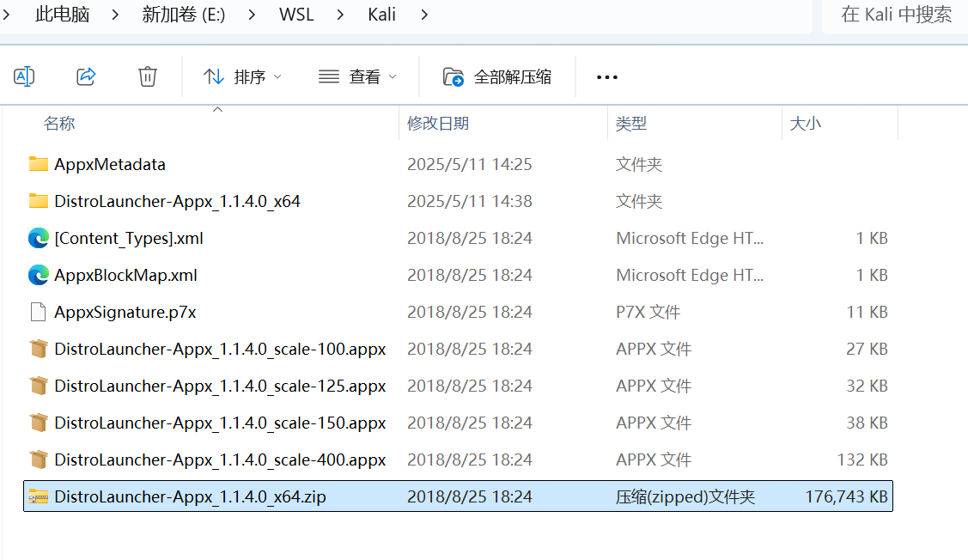Screen dimensions: 968x560
Task: Open the 查看 view dropdown
Action: coord(357,76)
